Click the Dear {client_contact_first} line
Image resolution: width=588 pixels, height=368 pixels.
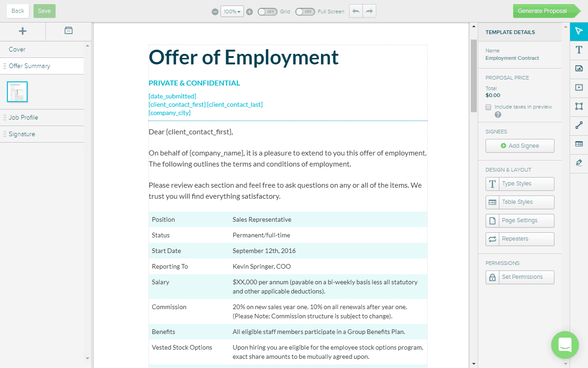tap(191, 132)
